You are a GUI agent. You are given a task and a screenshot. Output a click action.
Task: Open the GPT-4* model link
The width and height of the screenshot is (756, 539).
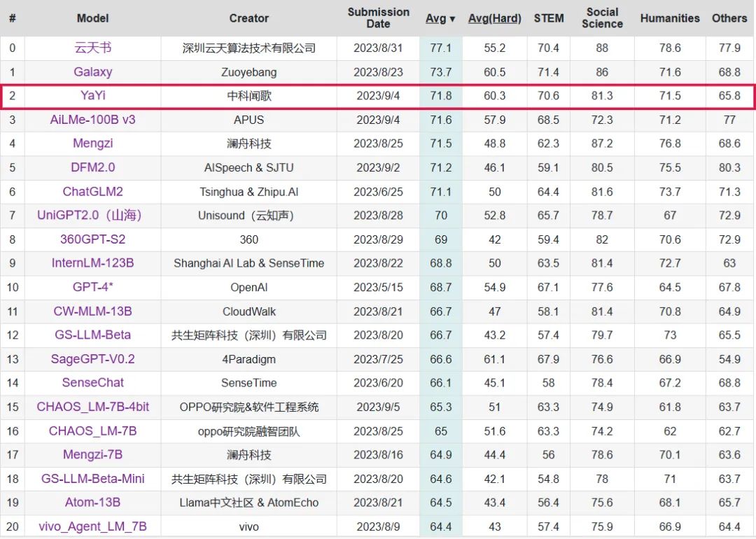point(92,287)
